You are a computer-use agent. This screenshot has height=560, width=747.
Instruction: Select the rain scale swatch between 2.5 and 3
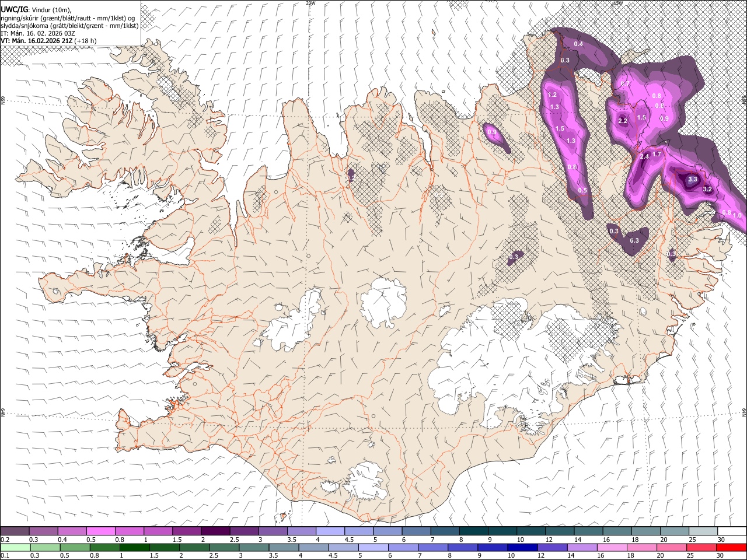click(225, 547)
